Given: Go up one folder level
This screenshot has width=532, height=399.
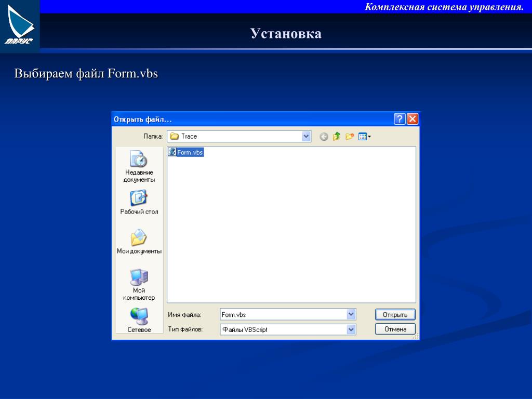Looking at the screenshot, I should [337, 137].
